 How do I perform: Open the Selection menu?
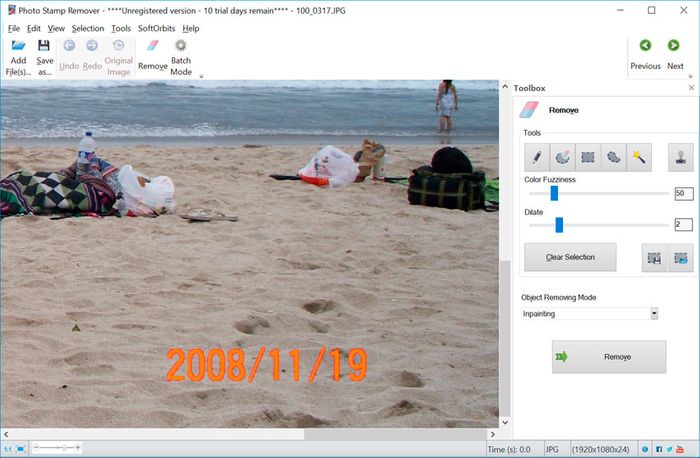[x=88, y=28]
